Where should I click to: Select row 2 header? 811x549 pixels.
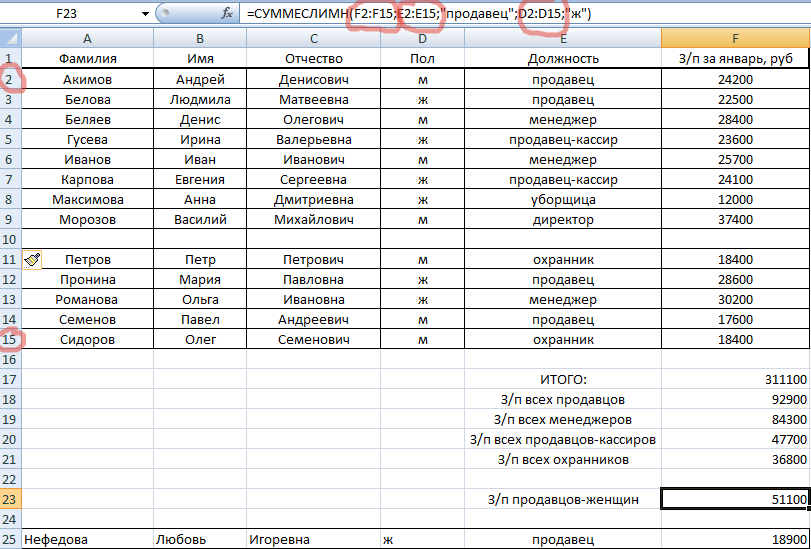pyautogui.click(x=10, y=79)
